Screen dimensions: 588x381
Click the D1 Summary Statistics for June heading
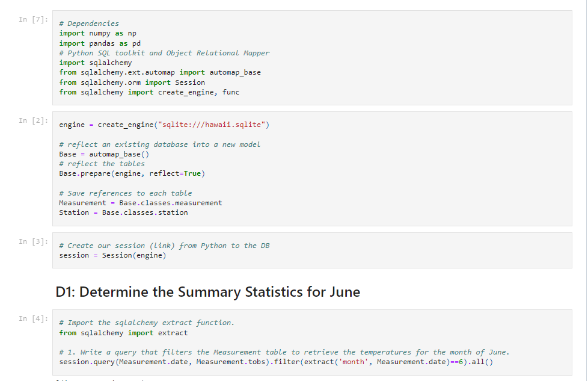coord(207,293)
